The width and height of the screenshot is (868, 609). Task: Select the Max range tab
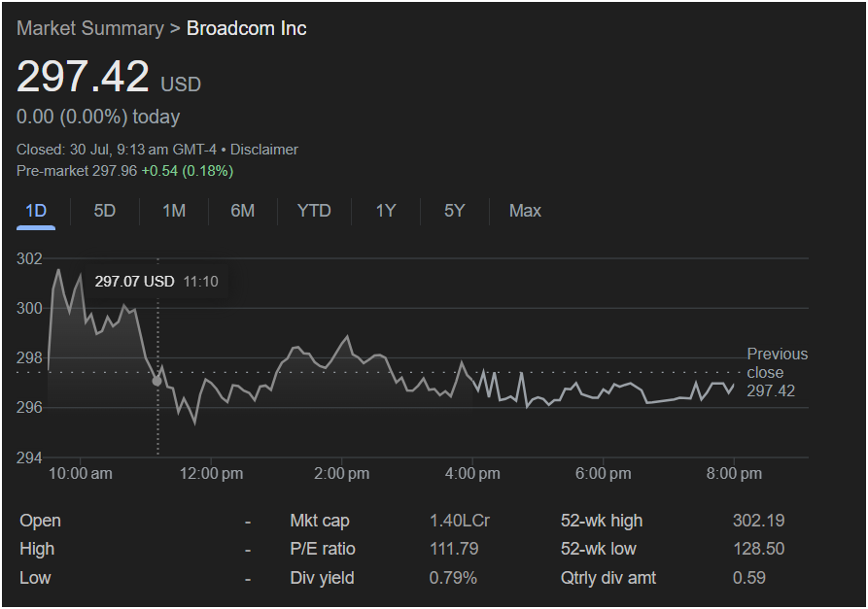525,211
